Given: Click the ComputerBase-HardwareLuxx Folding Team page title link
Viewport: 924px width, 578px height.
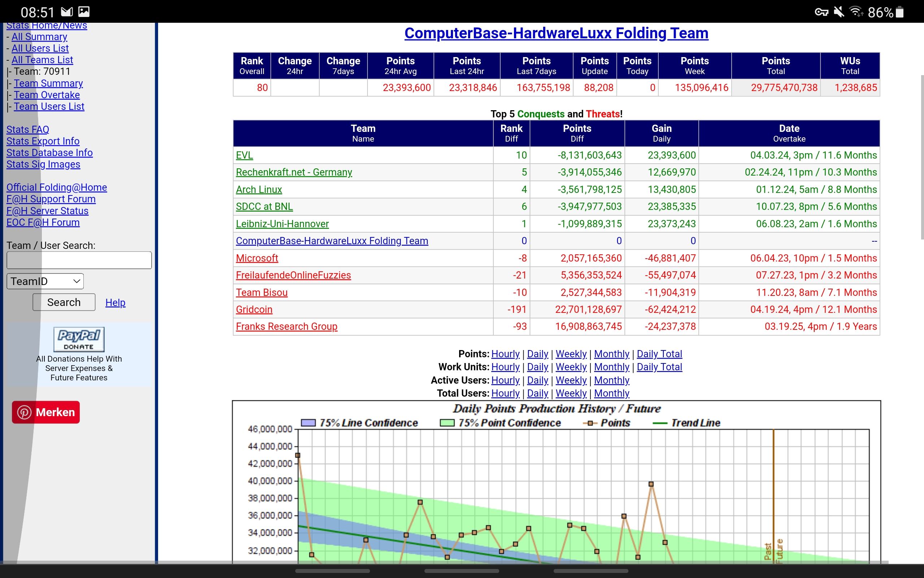Looking at the screenshot, I should 556,33.
